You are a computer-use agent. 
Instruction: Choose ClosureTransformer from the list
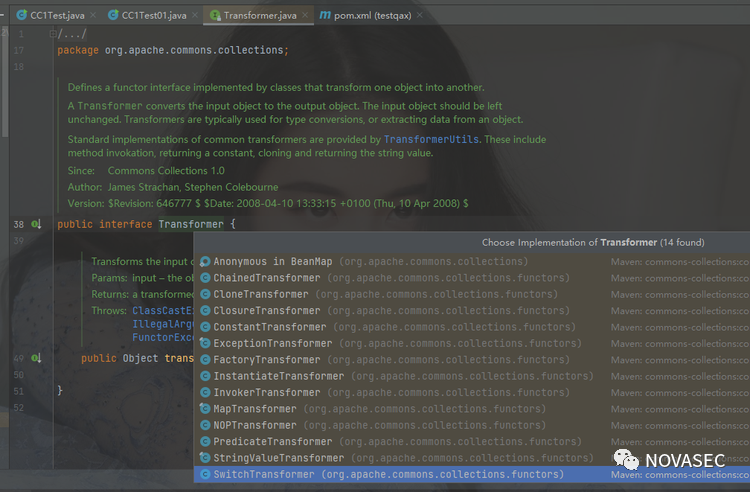[472, 310]
